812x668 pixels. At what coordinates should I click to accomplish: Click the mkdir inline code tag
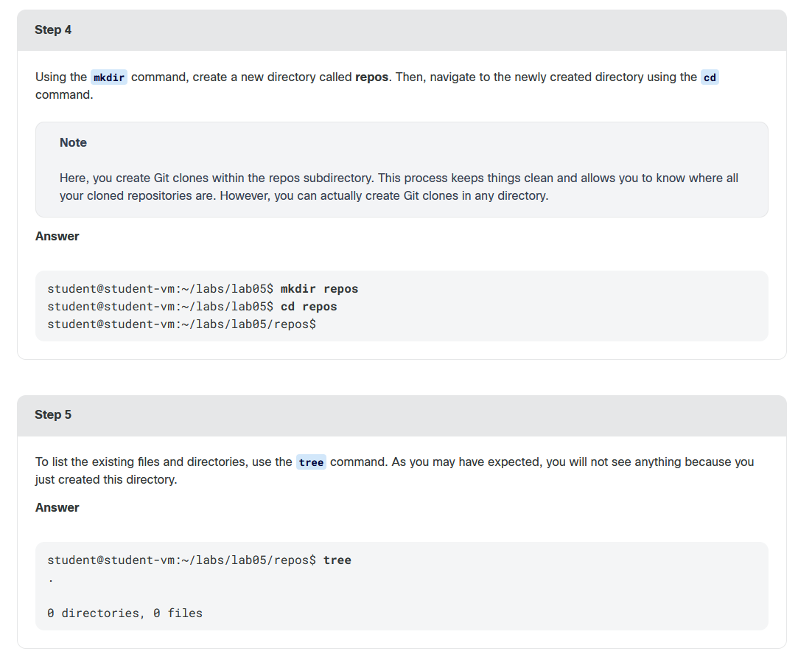pyautogui.click(x=109, y=77)
